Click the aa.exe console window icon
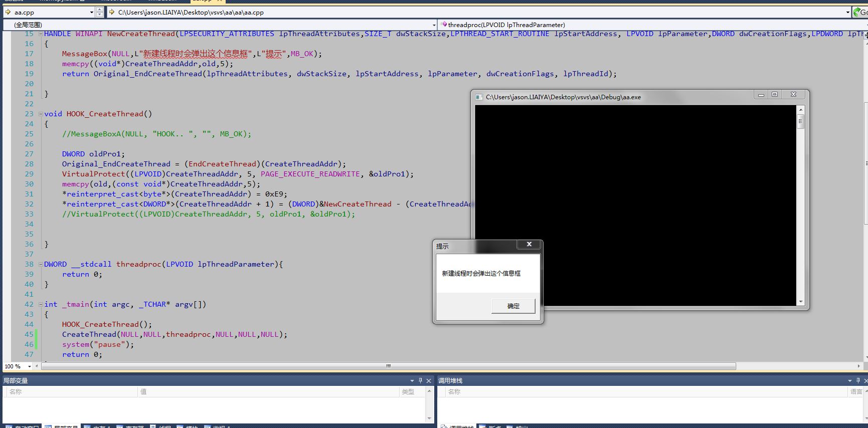Image resolution: width=868 pixels, height=428 pixels. (479, 97)
